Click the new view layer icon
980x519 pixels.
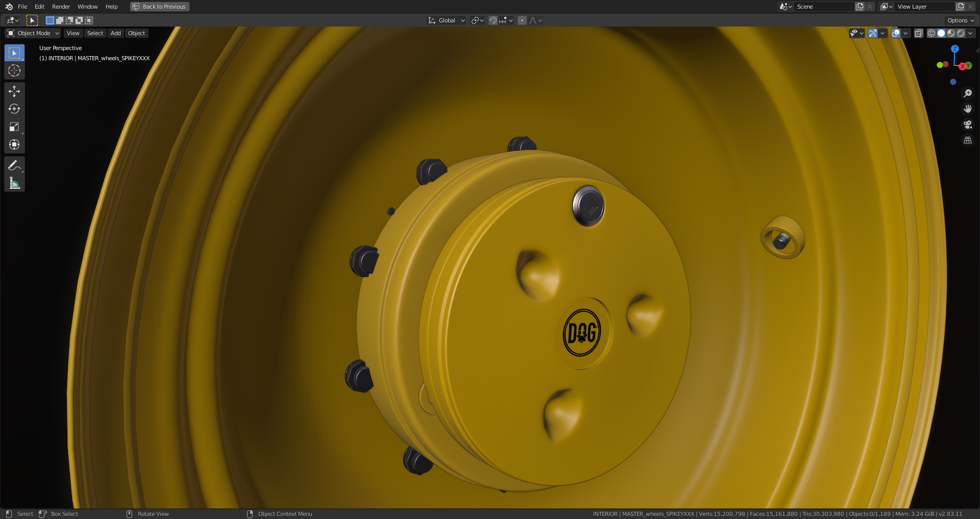coord(960,7)
